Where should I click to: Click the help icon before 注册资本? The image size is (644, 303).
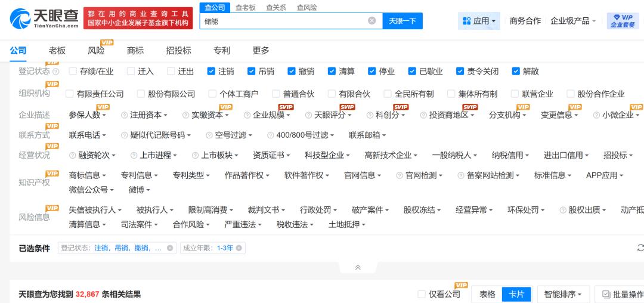125,115
